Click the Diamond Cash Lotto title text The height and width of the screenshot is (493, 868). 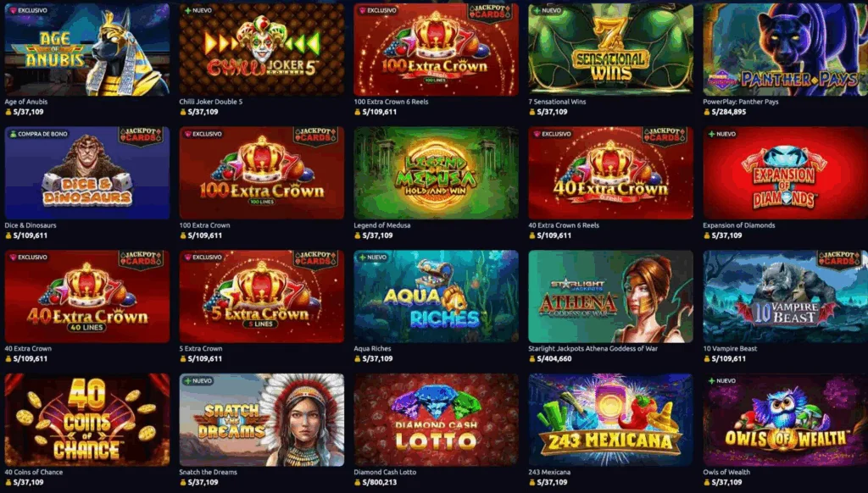coord(385,472)
